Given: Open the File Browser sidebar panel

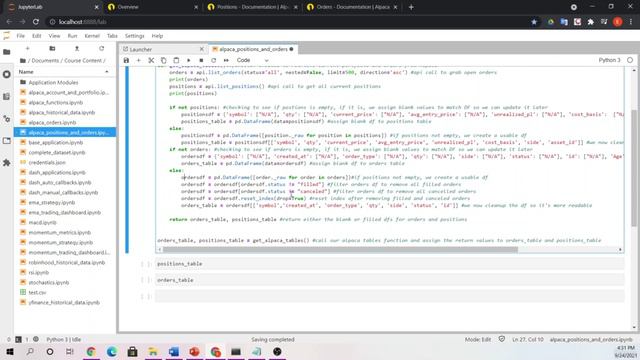Looking at the screenshot, I should pyautogui.click(x=7, y=52).
